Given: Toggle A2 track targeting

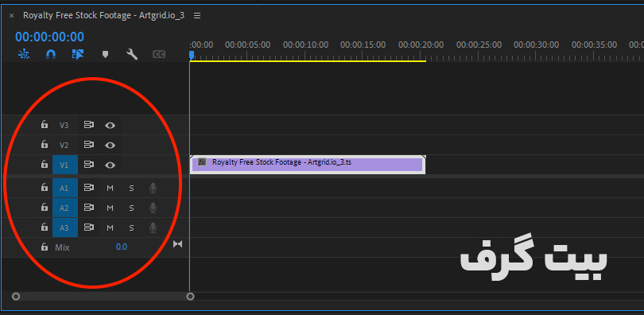Looking at the screenshot, I should pos(65,208).
